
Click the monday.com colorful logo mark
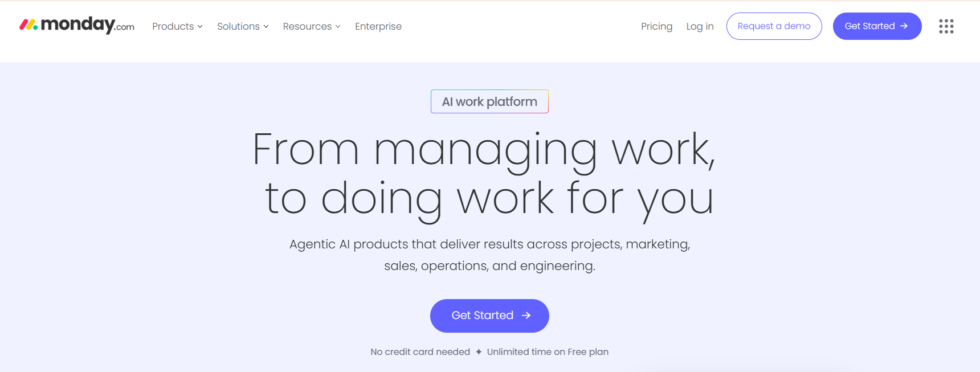click(x=28, y=24)
